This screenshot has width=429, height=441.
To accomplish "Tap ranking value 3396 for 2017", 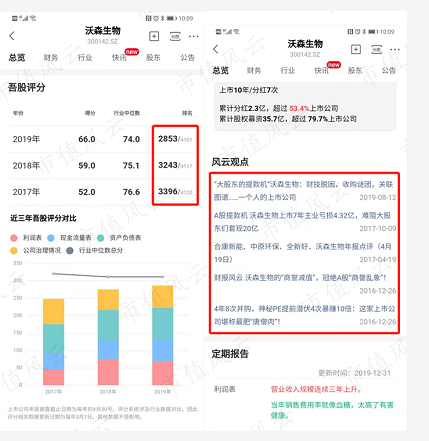I will point(168,191).
